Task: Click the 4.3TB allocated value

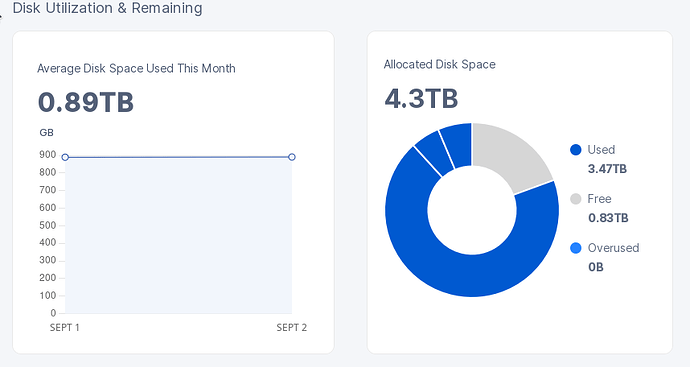Action: 421,98
